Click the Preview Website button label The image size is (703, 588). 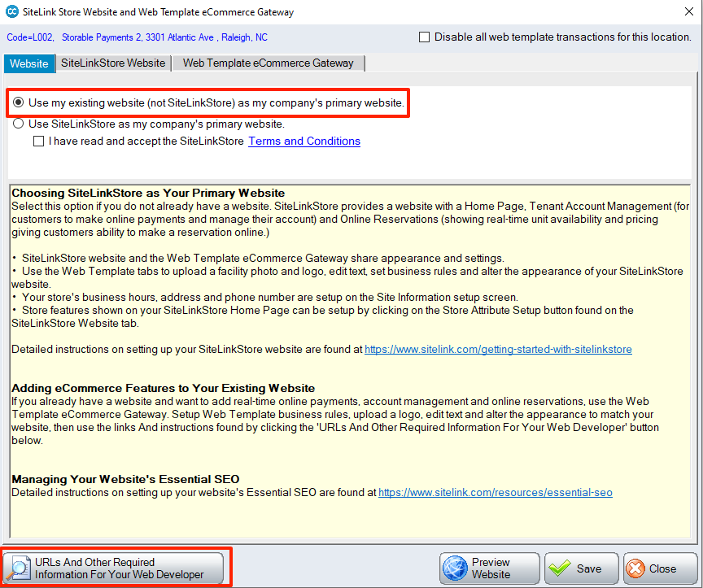pos(491,568)
